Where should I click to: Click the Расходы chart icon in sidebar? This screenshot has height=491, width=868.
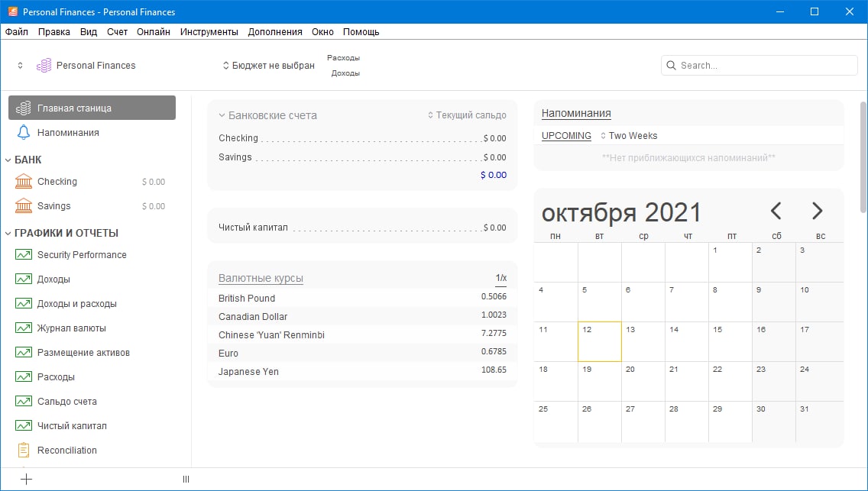pyautogui.click(x=23, y=376)
